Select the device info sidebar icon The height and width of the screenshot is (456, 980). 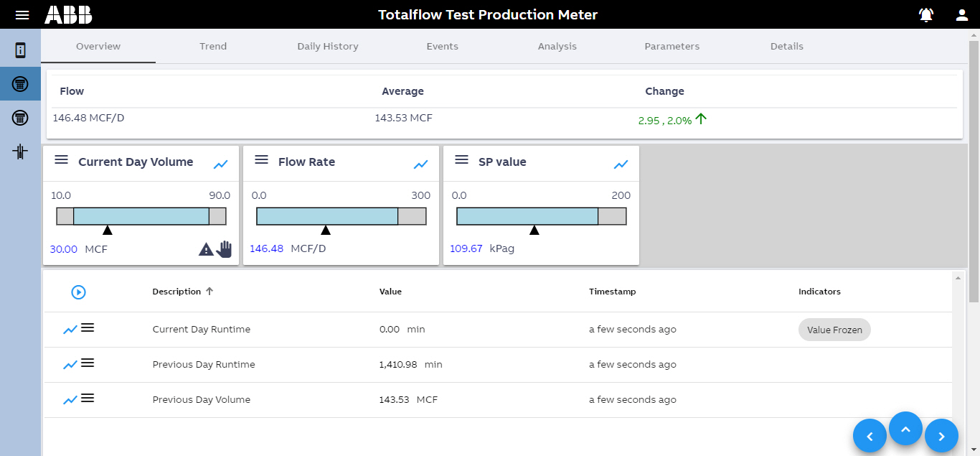tap(20, 50)
